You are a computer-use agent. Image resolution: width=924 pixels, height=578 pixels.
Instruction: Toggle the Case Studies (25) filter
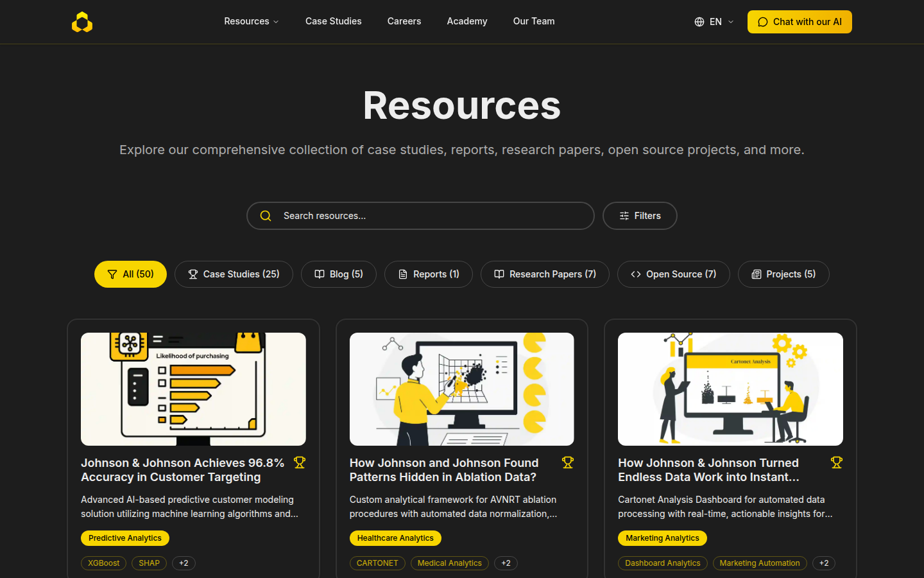234,274
